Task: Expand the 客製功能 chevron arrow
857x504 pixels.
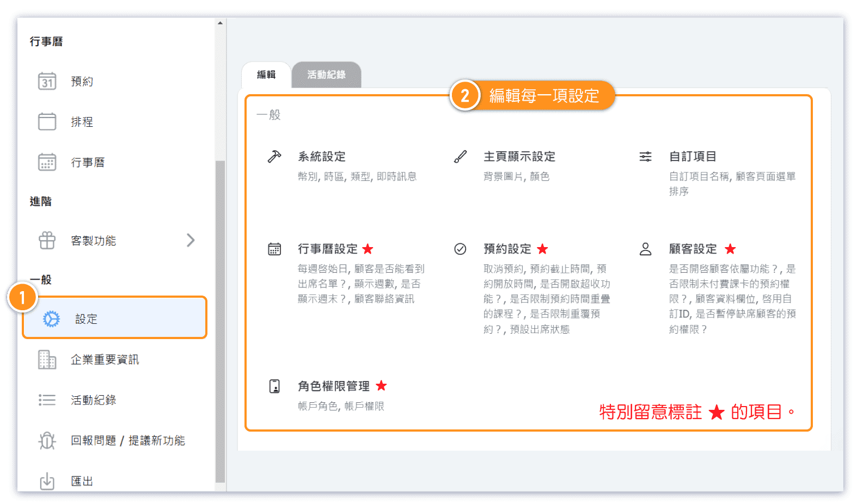Action: pos(190,241)
